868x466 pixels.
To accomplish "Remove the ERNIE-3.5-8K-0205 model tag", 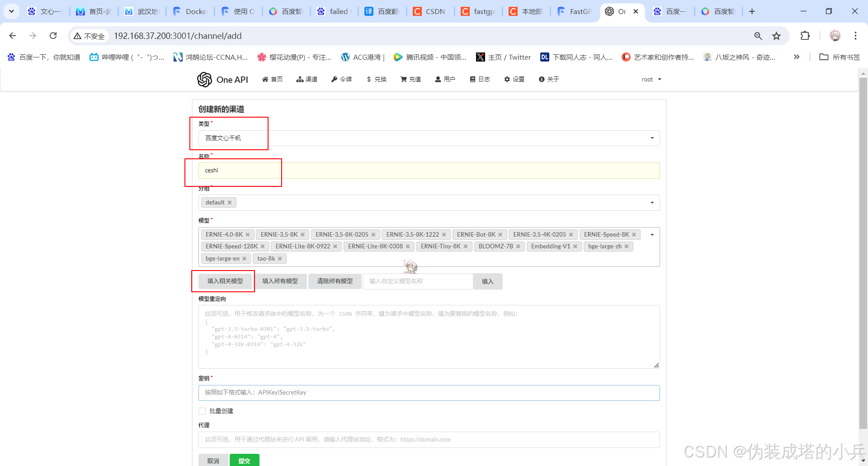I will click(x=373, y=235).
